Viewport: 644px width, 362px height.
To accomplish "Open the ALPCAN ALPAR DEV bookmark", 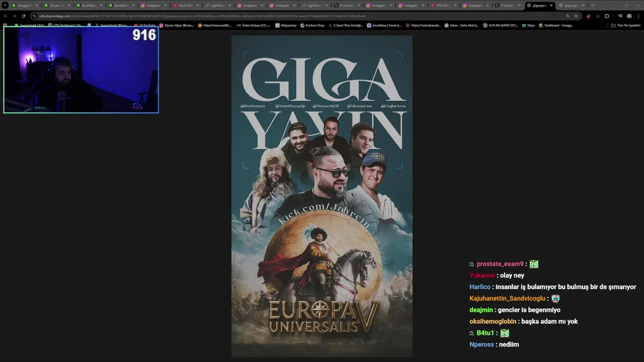I will [500, 25].
